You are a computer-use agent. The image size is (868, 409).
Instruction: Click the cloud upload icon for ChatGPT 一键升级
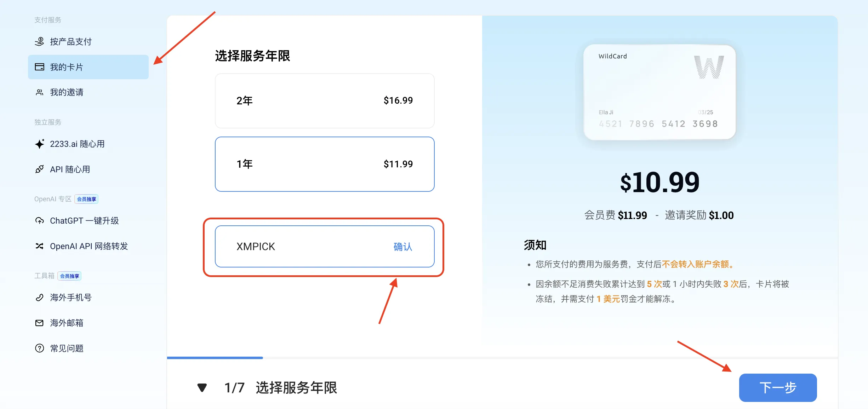(x=39, y=221)
